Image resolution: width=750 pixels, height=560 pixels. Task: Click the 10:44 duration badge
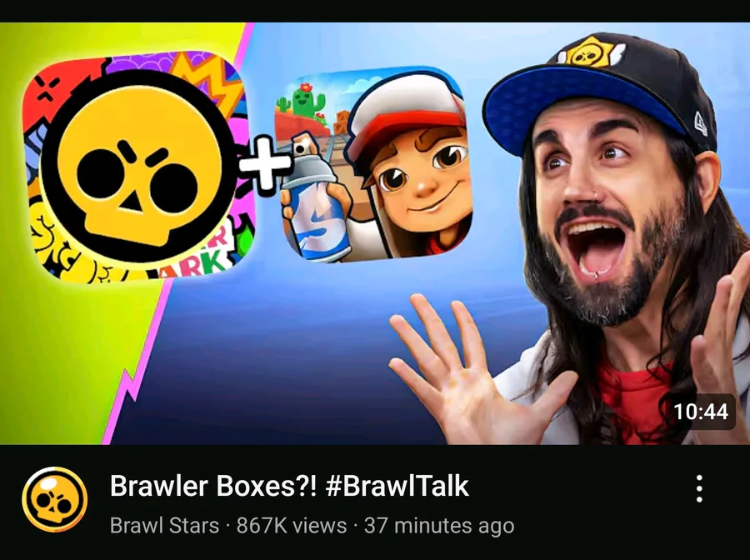coord(701,412)
